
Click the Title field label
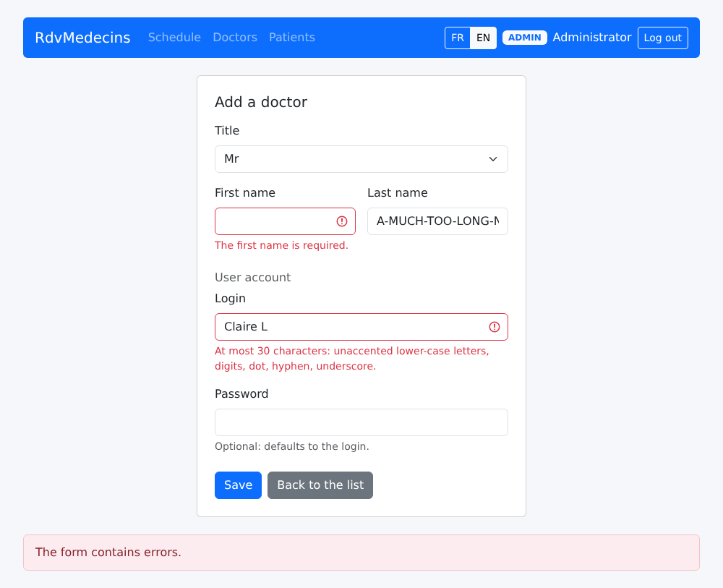(227, 130)
